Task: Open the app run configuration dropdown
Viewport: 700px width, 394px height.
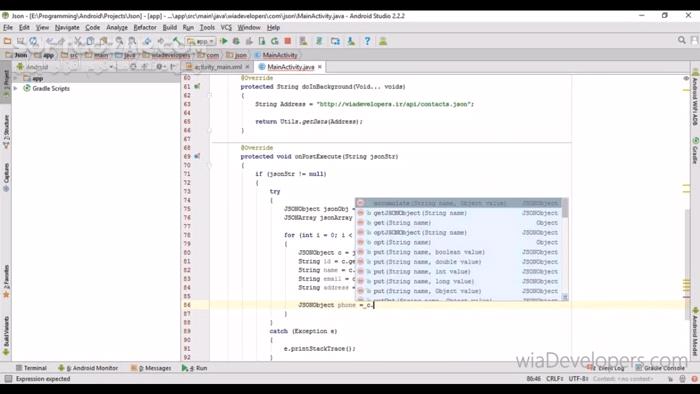Action: pyautogui.click(x=200, y=41)
